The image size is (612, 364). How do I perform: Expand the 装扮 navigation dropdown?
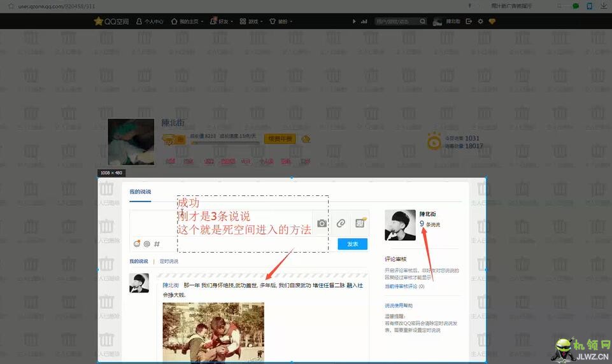point(281,22)
